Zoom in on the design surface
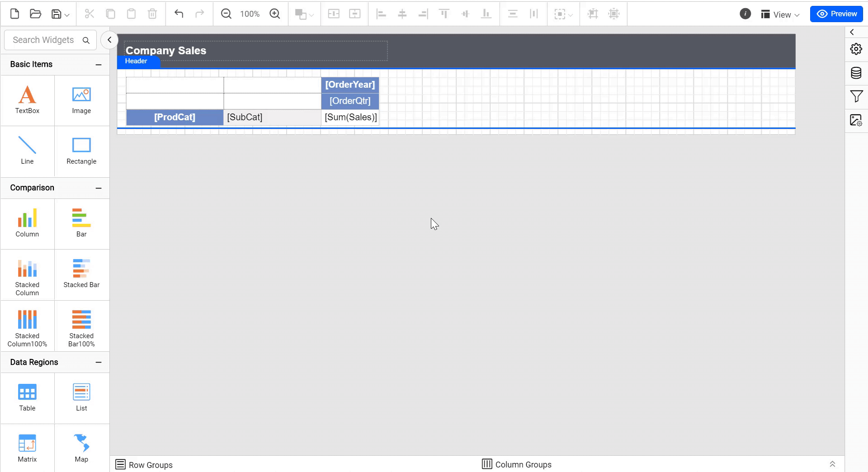The height and width of the screenshot is (472, 868). [x=275, y=14]
